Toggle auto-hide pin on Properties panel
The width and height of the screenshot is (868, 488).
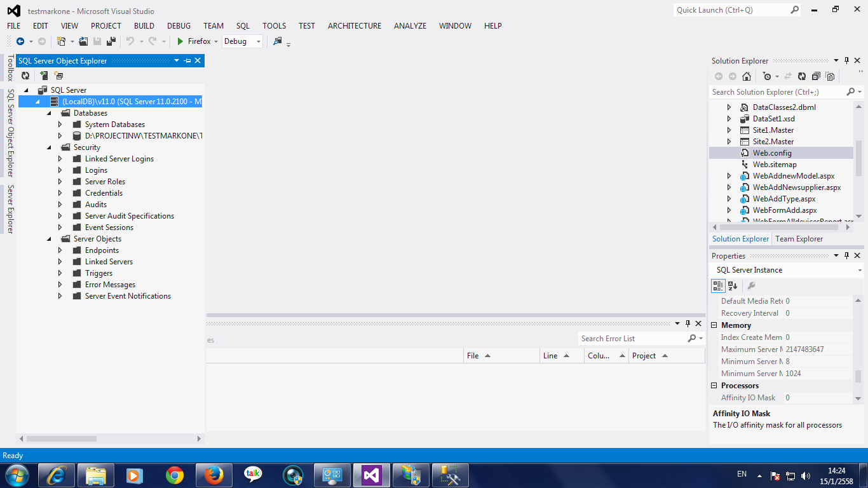point(846,255)
